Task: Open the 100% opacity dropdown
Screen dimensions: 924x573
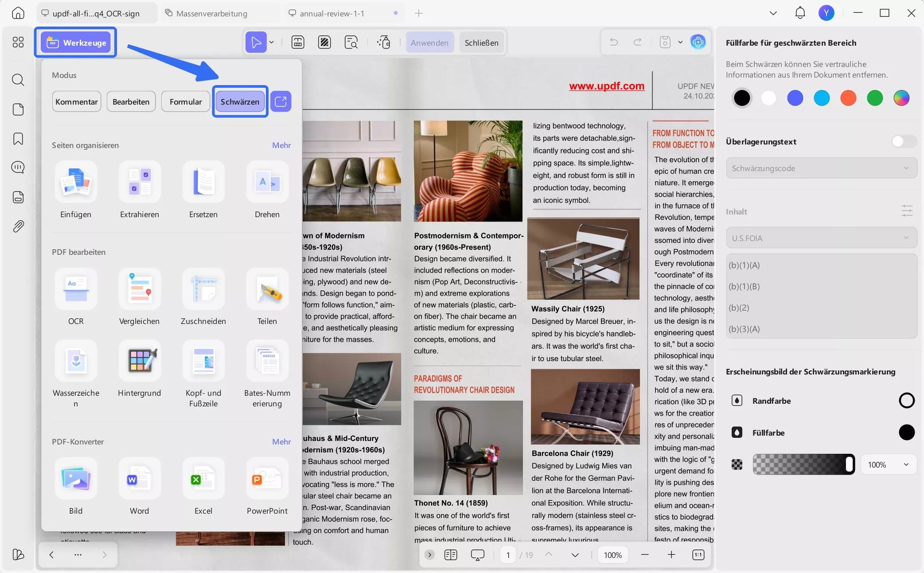Action: [888, 465]
